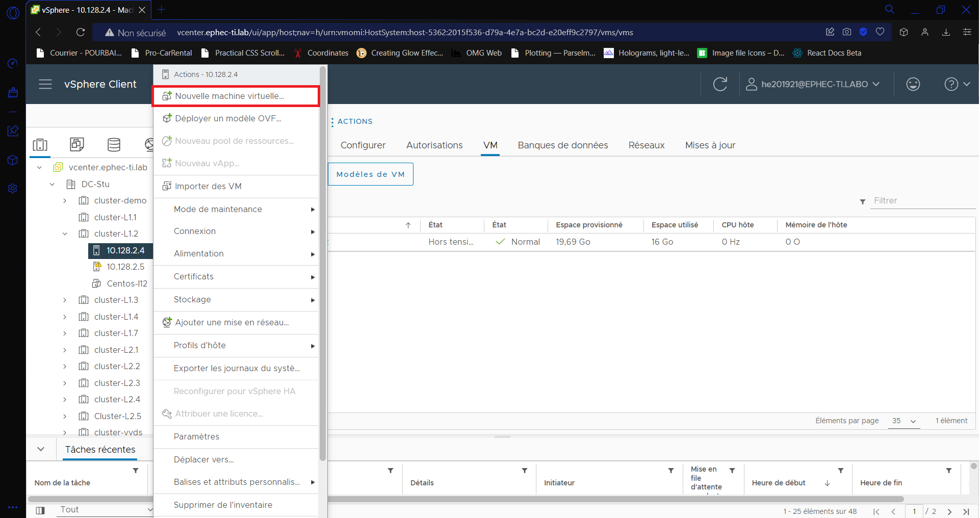Close the vSphere browser tab
Viewport: 980px width, 518px height.
[x=142, y=10]
